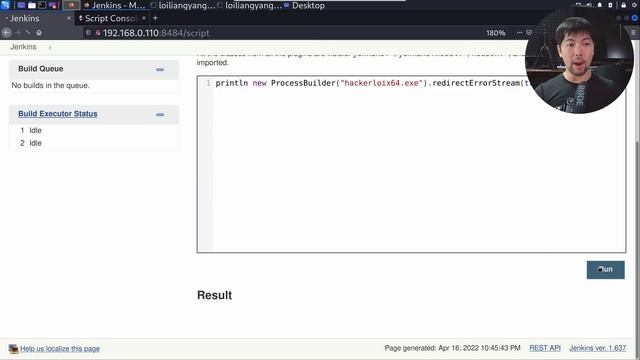This screenshot has width=640, height=360.
Task: Click the lock screen icon in tray
Action: point(623,5)
